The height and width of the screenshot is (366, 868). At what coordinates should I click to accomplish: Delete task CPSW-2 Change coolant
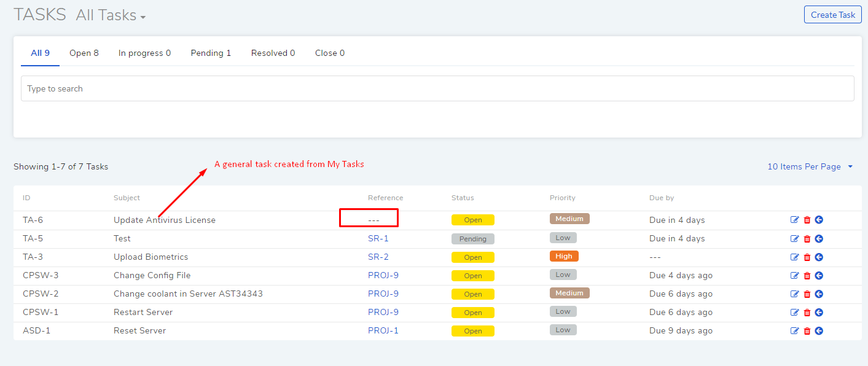(807, 294)
